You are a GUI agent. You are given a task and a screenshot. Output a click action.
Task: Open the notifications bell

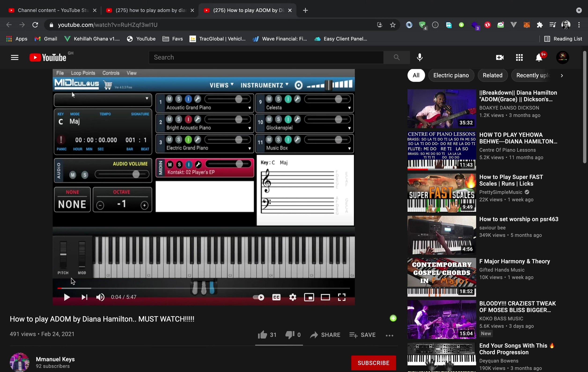tap(539, 58)
